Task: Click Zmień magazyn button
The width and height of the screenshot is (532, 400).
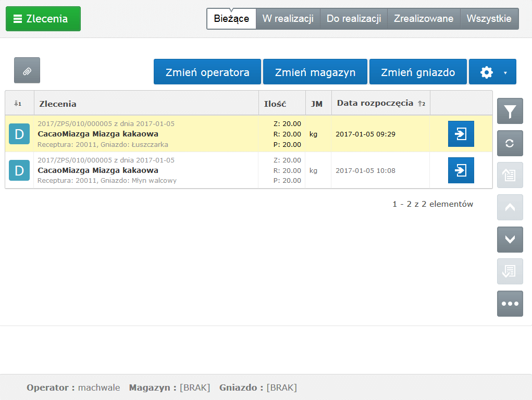Action: pyautogui.click(x=315, y=72)
